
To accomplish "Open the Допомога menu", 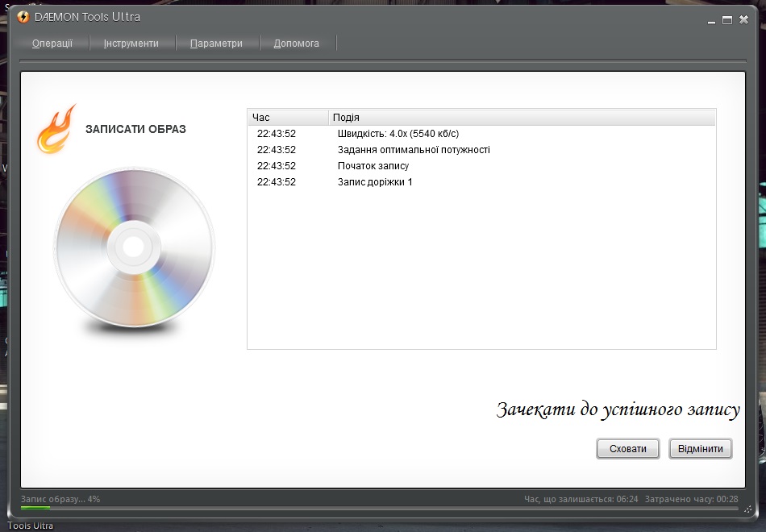I will click(x=296, y=44).
